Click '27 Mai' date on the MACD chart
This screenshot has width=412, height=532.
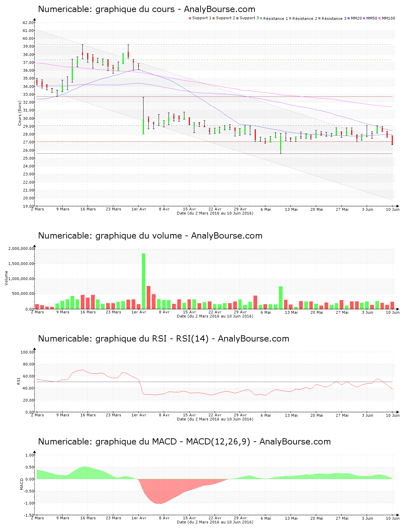pos(342,518)
